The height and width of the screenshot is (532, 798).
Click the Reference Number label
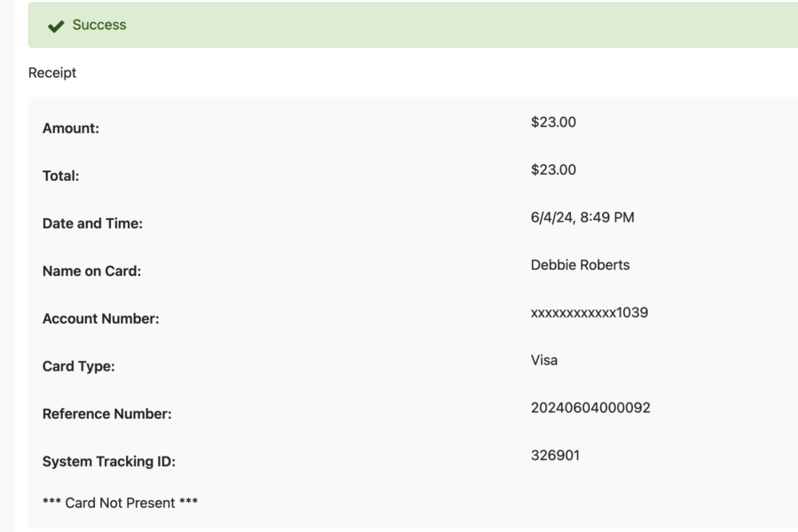(x=107, y=414)
